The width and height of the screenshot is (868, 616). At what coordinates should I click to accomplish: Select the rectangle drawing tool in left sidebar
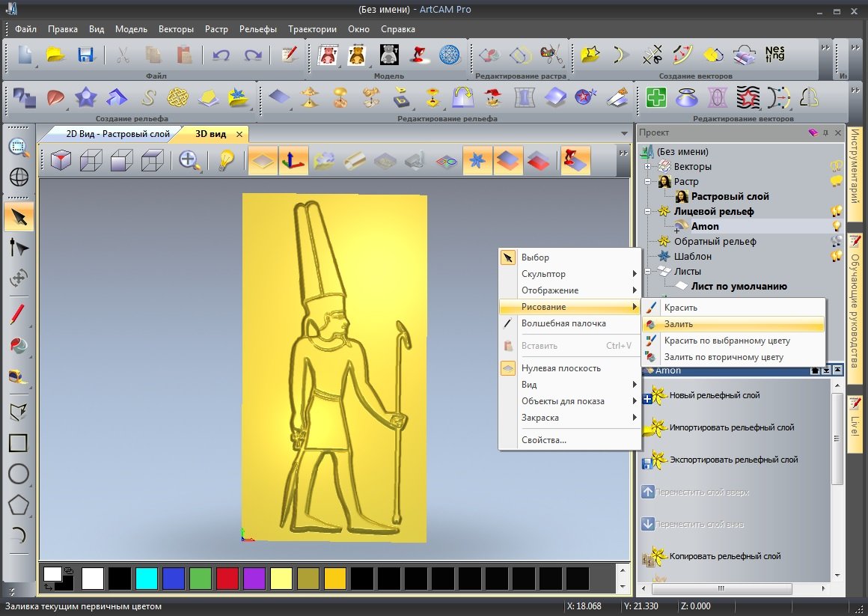coord(19,442)
